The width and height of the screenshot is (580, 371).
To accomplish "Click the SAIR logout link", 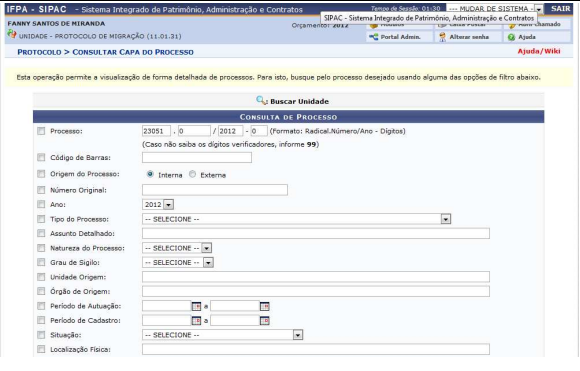I will (560, 9).
